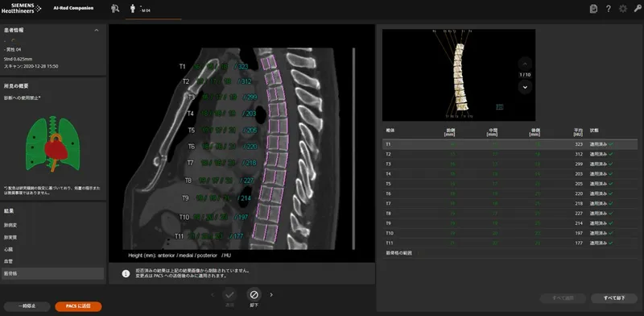
Task: Select the patient M 04 tab
Action: (153, 10)
